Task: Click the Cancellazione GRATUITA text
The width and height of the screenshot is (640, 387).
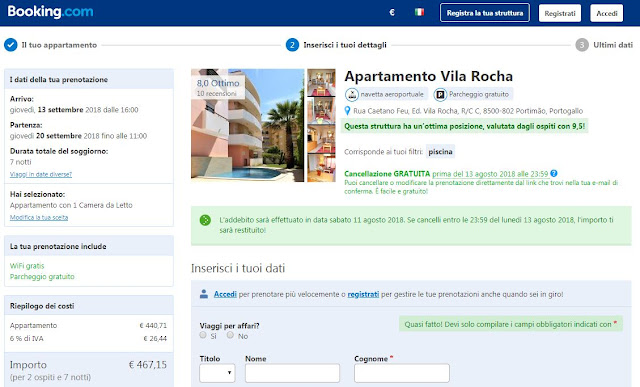Action: click(x=387, y=173)
